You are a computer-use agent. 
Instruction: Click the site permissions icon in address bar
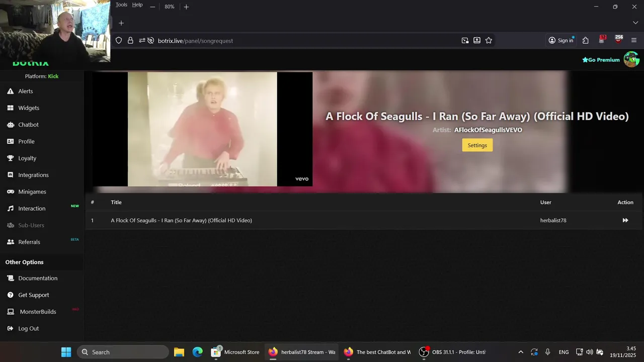click(x=142, y=41)
